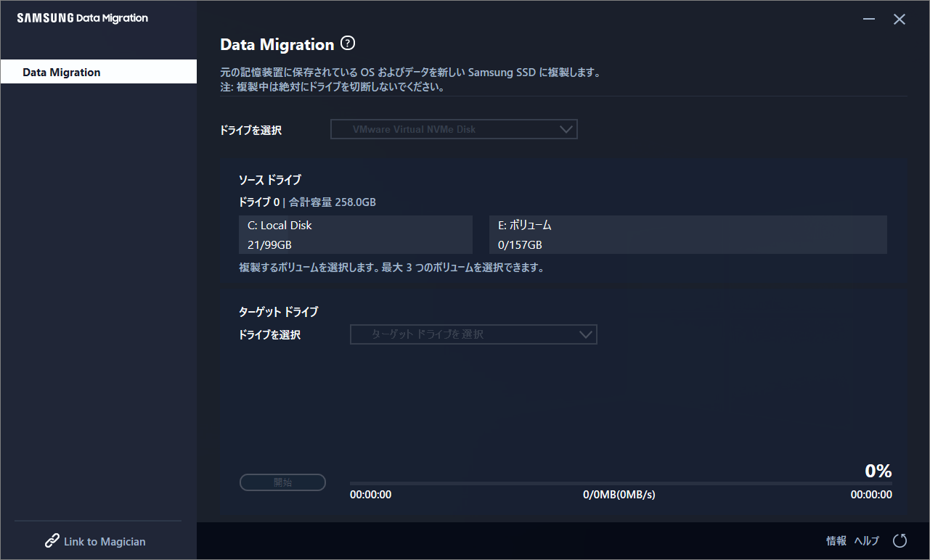
Task: Minimize the Samsung Data Migration window
Action: pyautogui.click(x=869, y=20)
